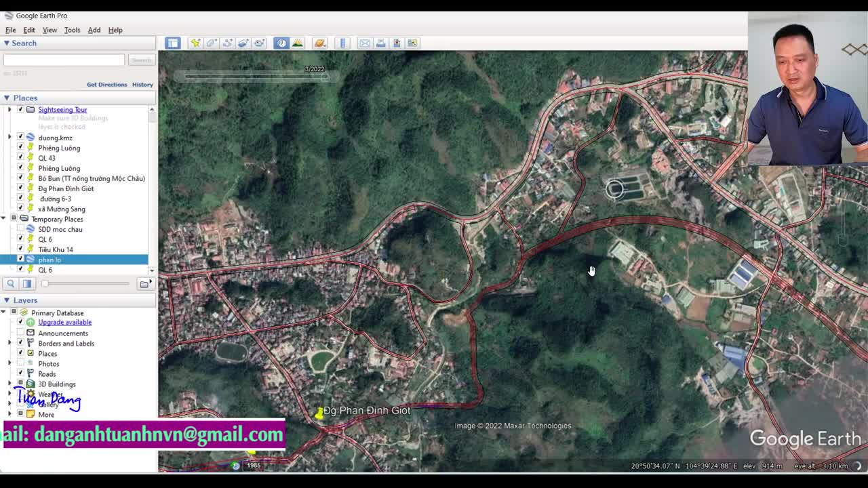The width and height of the screenshot is (868, 488).
Task: Uncheck the phan lo checkbox
Action: (20, 260)
